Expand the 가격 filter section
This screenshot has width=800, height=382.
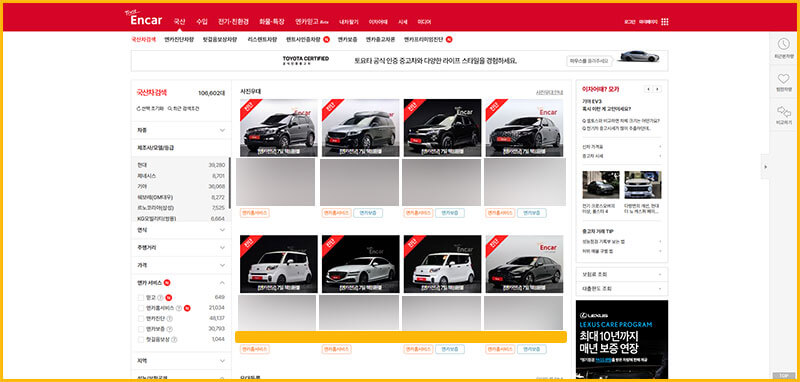(181, 265)
